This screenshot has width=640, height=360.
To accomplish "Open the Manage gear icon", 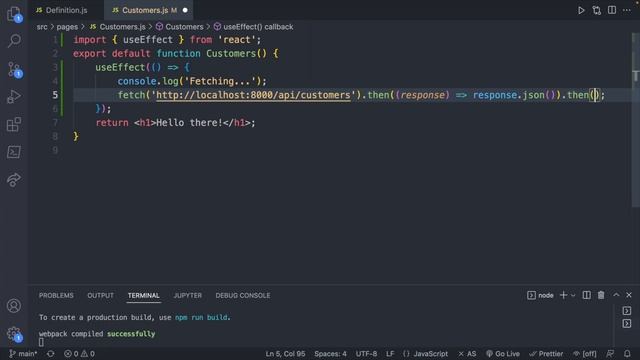I will [x=14, y=333].
